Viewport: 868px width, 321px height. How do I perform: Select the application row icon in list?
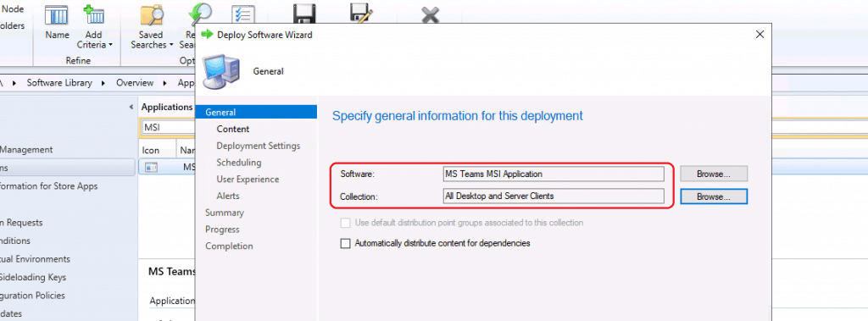151,167
